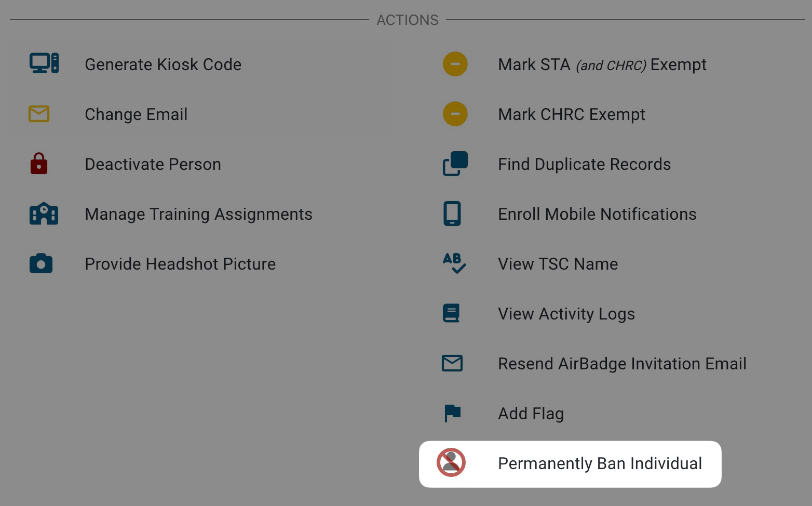
Task: Select Permanently Ban Individual text
Action: click(600, 463)
